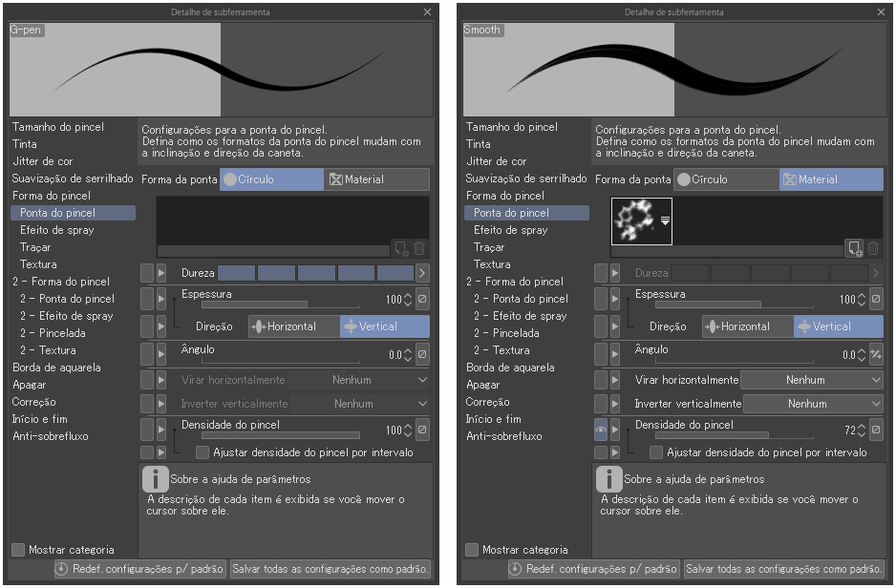Click Espessura dynamics icon in Smooth panel
Viewport: 896px width, 588px height.
point(876,299)
